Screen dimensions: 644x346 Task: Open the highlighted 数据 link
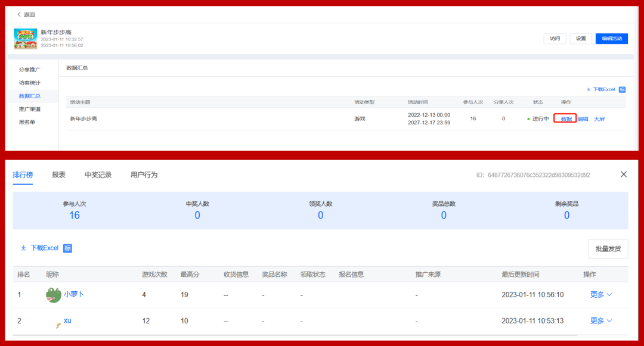pos(565,119)
